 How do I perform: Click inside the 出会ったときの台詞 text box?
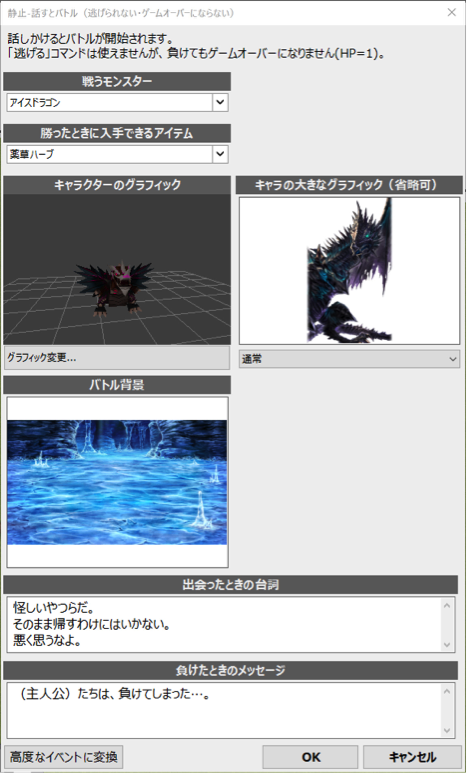tap(224, 625)
